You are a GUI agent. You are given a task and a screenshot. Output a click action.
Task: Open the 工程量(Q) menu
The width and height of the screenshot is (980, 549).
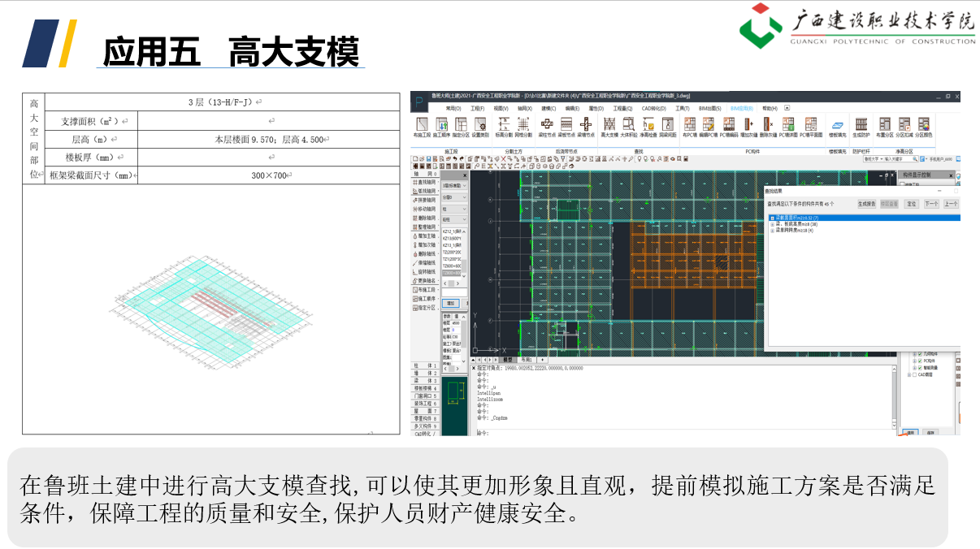[x=622, y=108]
